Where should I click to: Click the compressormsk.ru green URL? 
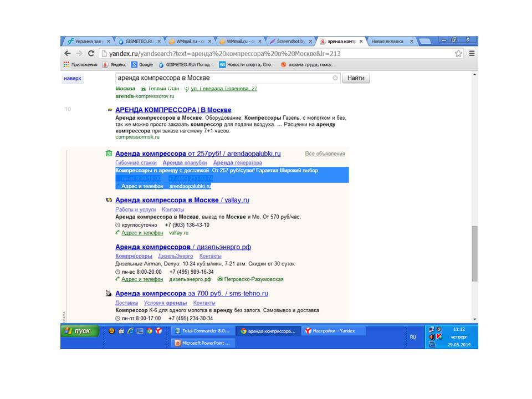137,137
